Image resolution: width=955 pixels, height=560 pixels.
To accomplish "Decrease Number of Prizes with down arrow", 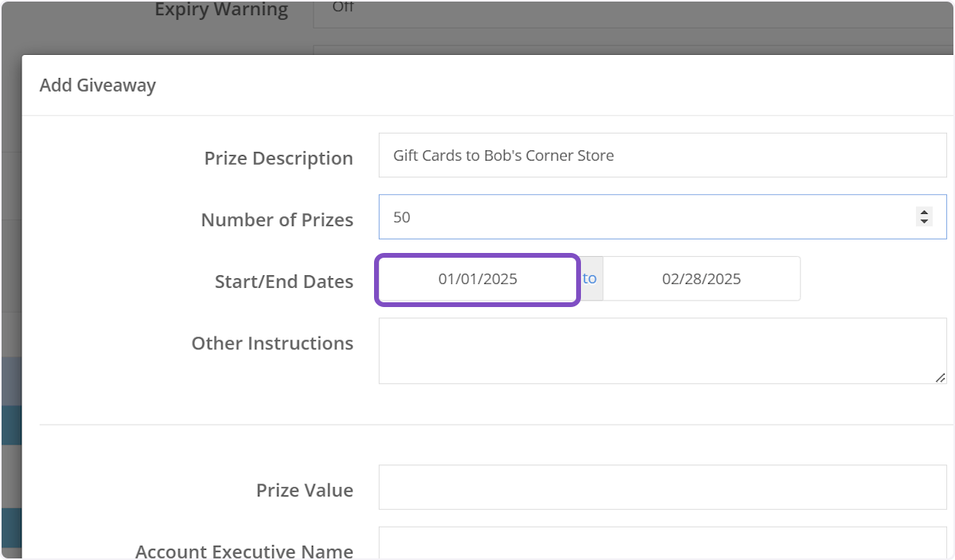I will 924,222.
